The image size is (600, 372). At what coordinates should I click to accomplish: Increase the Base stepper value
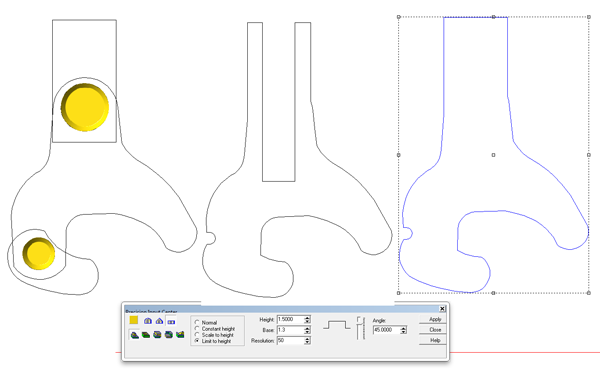[x=307, y=328]
